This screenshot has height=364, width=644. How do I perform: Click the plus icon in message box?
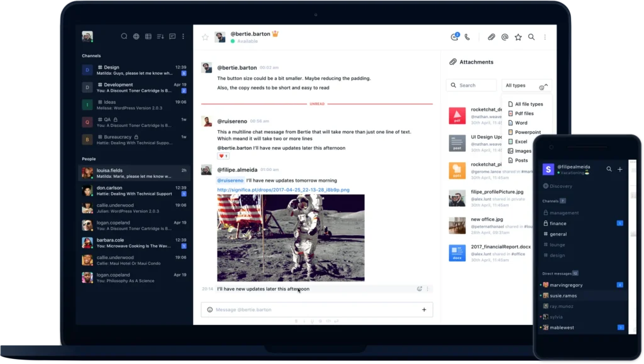point(424,309)
